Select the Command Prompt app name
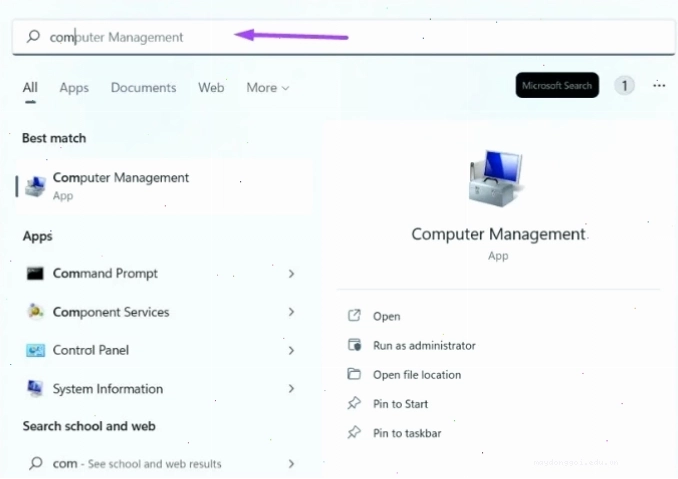This screenshot has width=678, height=479. click(105, 273)
